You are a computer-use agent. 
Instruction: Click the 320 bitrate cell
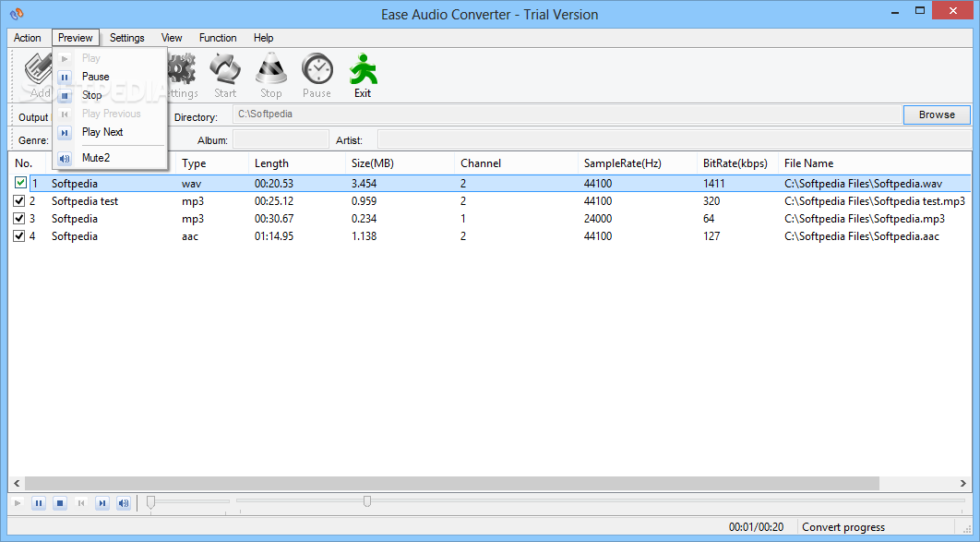711,200
